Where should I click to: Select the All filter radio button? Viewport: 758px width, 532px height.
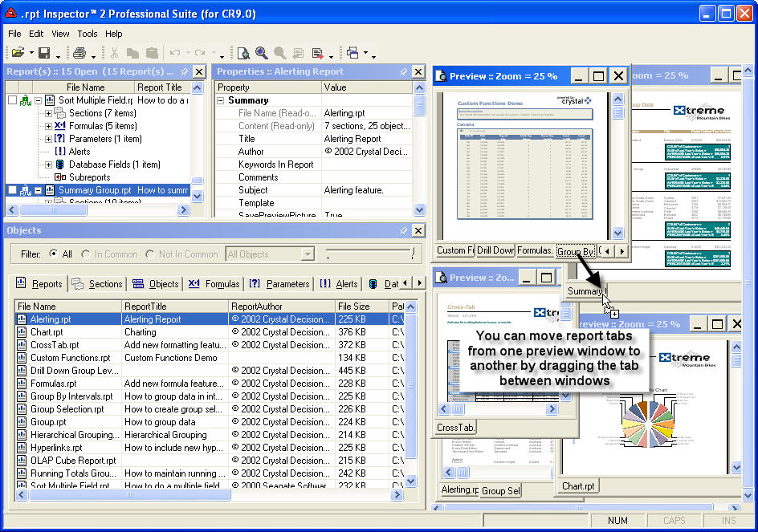click(53, 254)
